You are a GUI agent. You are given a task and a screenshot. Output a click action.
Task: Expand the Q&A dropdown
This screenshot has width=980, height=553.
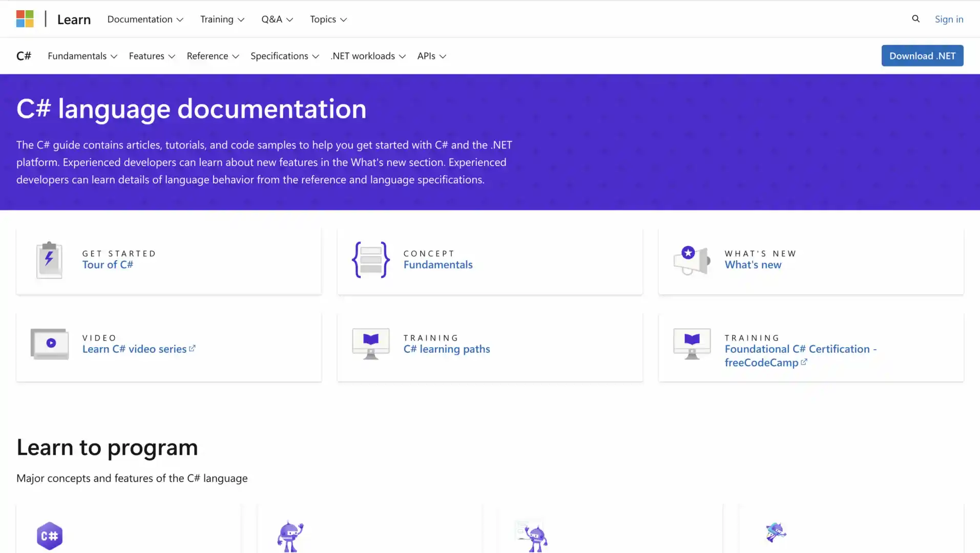[x=277, y=19]
